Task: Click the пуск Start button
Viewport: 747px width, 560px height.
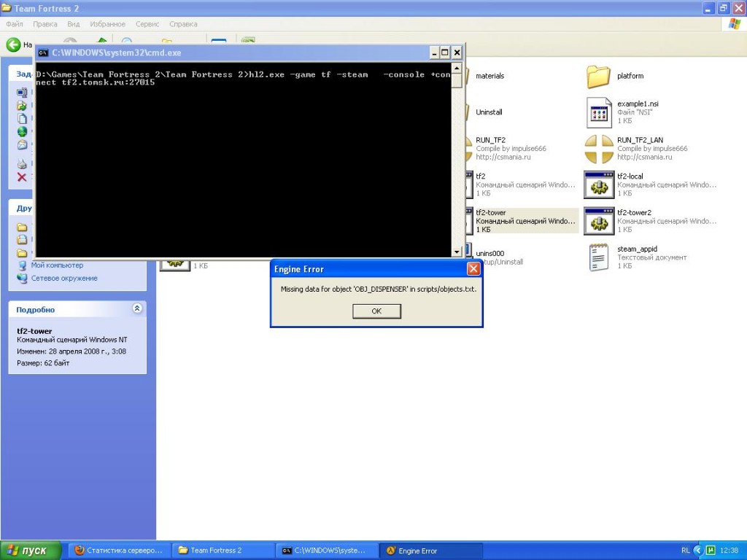Action: pos(31,551)
